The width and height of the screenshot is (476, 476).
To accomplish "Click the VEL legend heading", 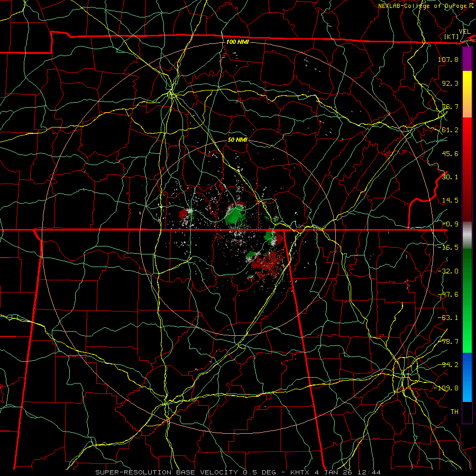I will click(464, 32).
